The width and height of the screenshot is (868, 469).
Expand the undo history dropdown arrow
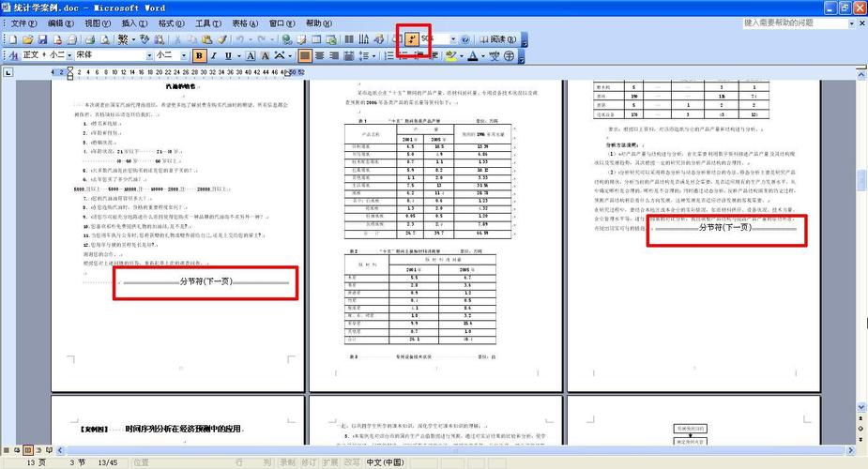click(x=251, y=39)
